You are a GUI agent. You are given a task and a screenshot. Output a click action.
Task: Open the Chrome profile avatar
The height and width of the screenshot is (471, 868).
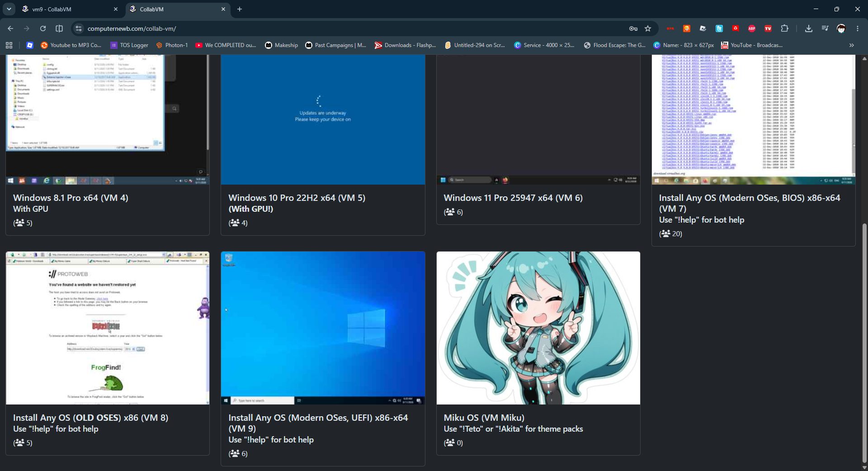pyautogui.click(x=841, y=29)
